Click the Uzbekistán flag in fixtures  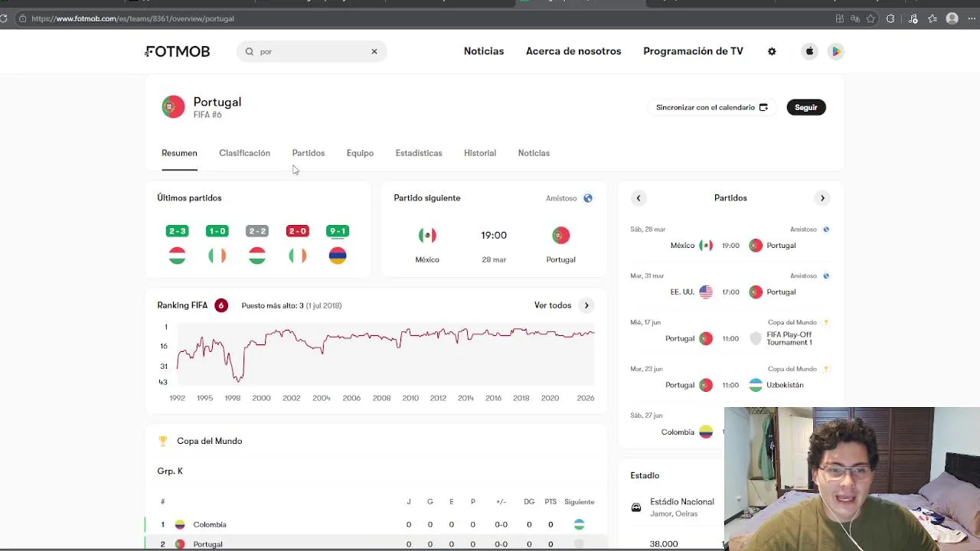click(x=756, y=385)
